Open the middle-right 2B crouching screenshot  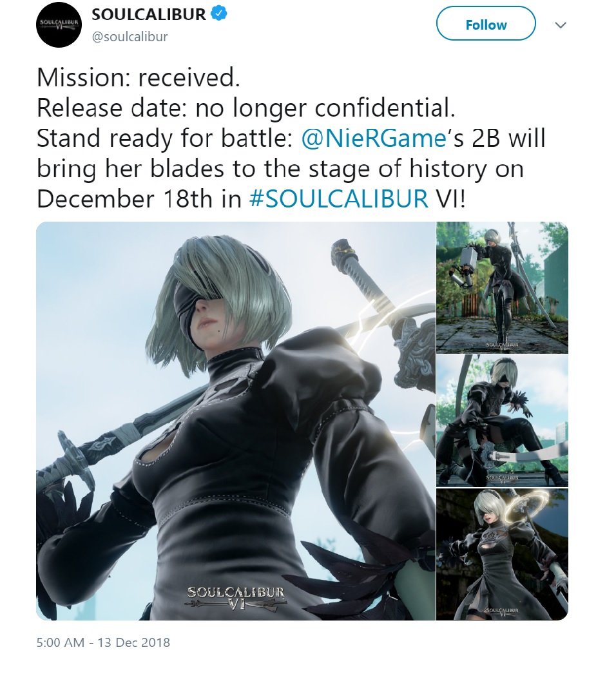coord(502,421)
